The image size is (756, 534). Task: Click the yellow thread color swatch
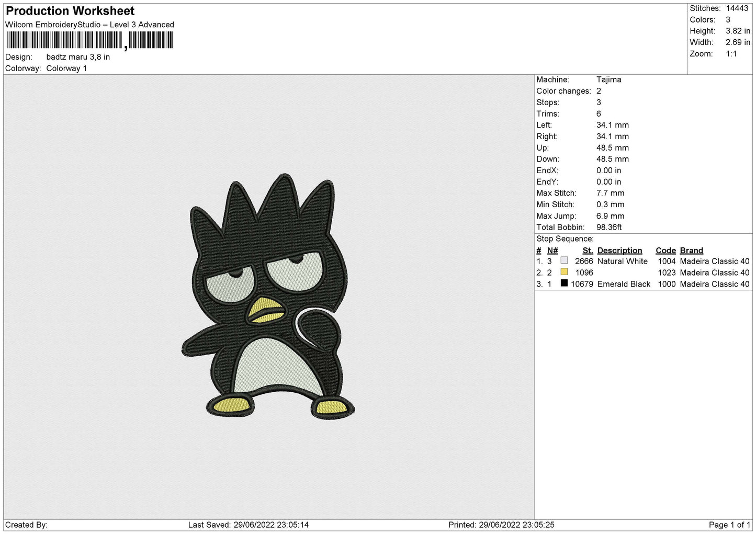564,272
